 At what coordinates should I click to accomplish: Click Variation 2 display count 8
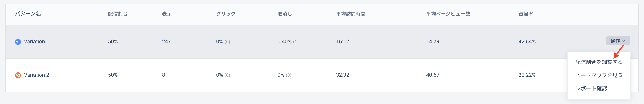(x=164, y=75)
